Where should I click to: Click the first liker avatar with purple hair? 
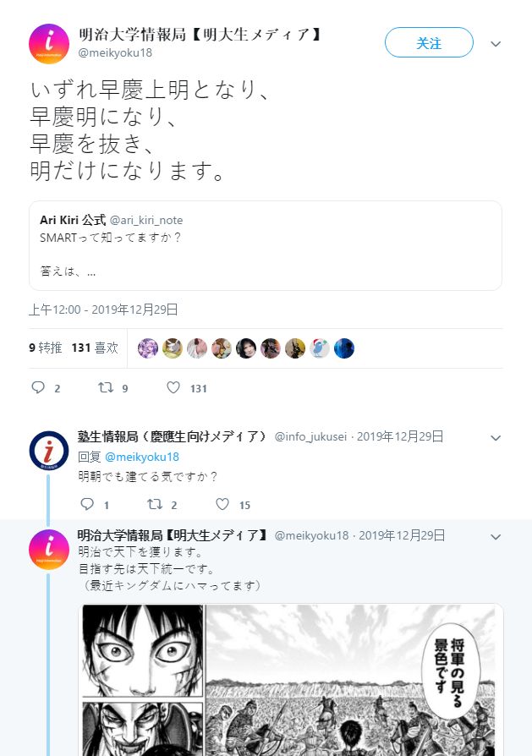click(x=148, y=348)
